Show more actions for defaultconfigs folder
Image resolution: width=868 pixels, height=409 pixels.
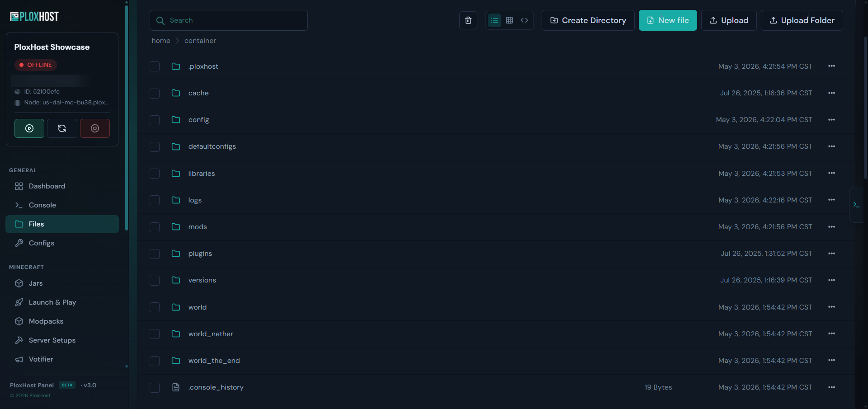tap(831, 146)
